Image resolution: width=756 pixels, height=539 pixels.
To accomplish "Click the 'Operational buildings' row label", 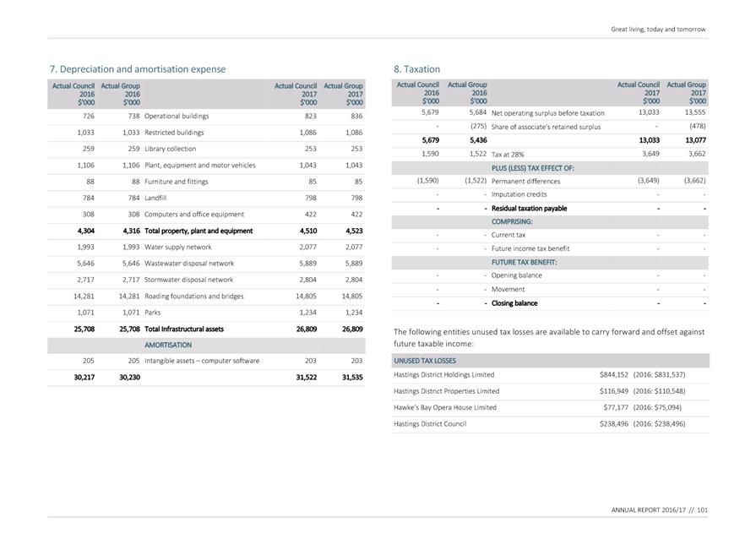I will pyautogui.click(x=177, y=117).
